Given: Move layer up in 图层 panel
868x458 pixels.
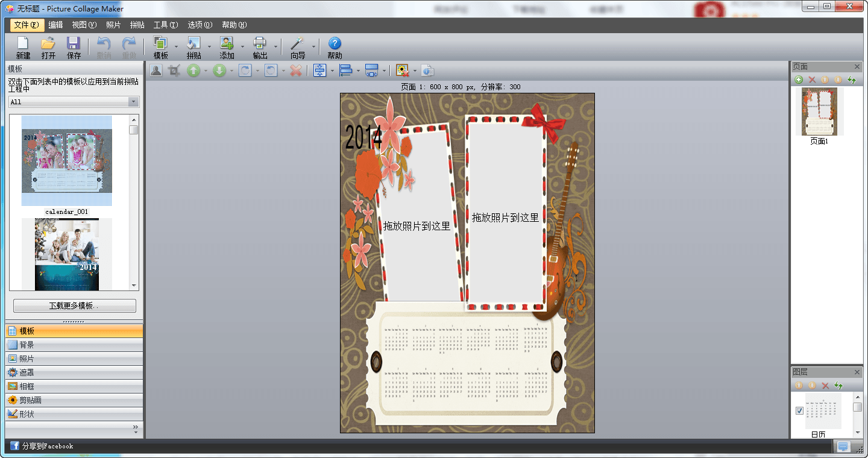Looking at the screenshot, I should [799, 385].
